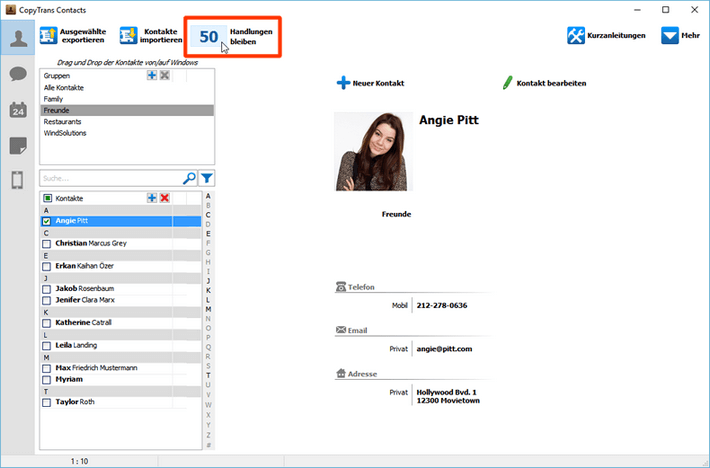The width and height of the screenshot is (710, 468).
Task: Click the Adresse section header
Action: tap(357, 374)
